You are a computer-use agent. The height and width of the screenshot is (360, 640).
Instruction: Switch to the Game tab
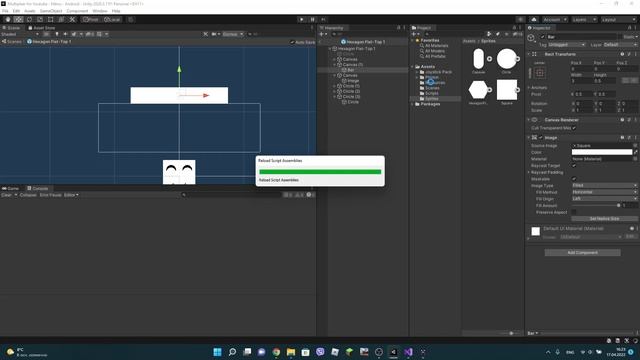[11, 189]
